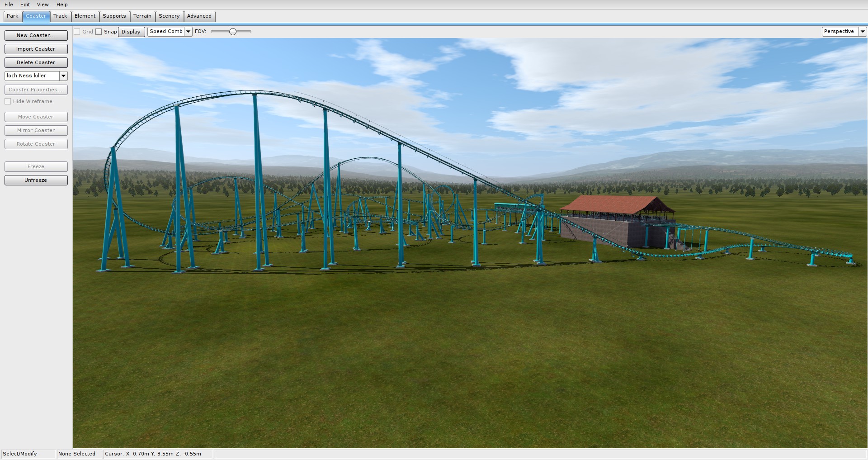Switch to the Track tab
This screenshot has width=868, height=460.
60,16
